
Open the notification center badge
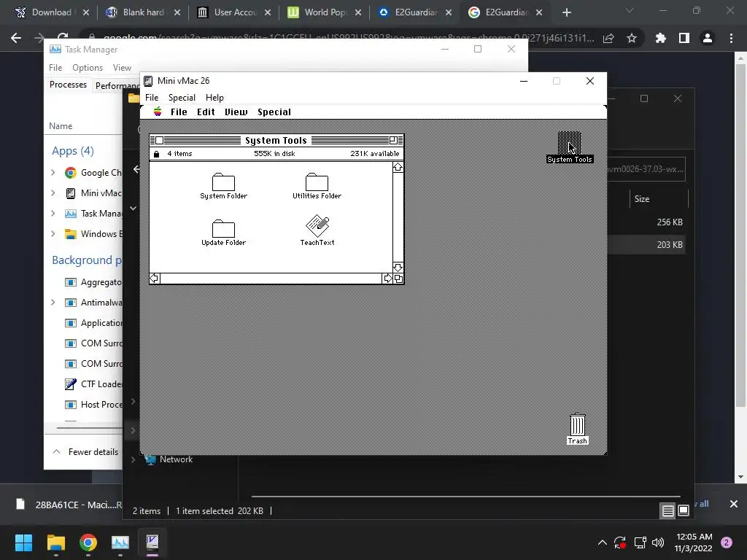point(727,542)
